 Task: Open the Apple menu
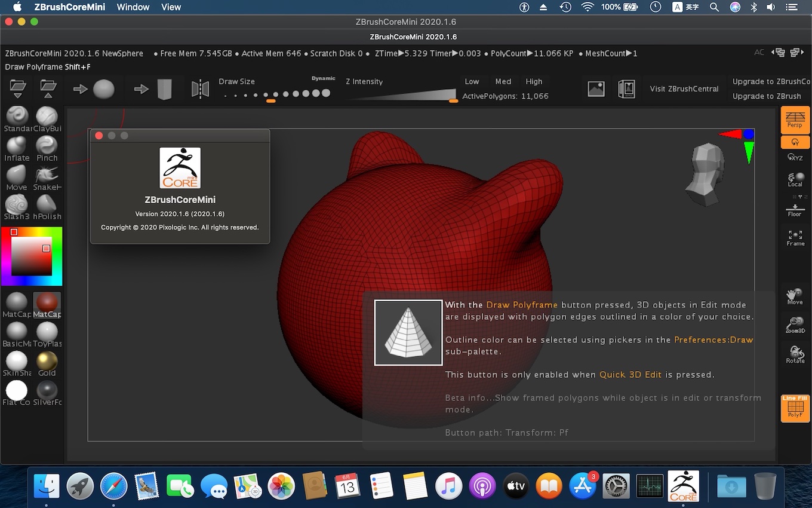[x=17, y=7]
